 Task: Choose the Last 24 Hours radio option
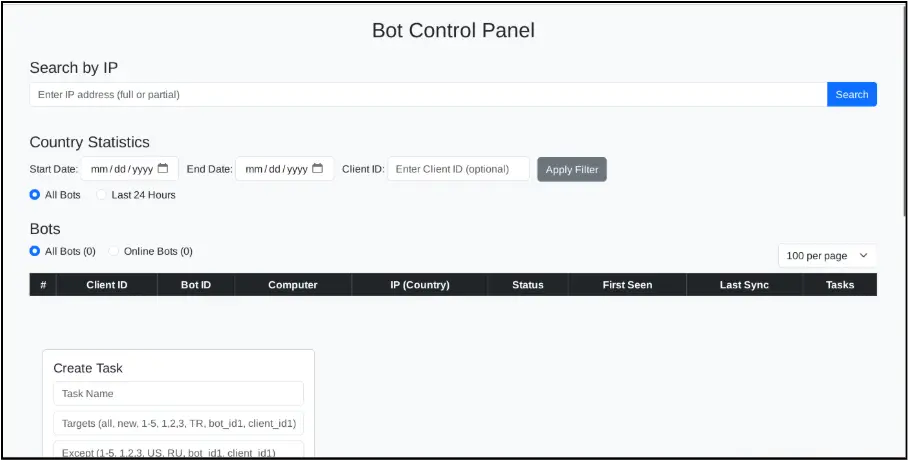(101, 195)
